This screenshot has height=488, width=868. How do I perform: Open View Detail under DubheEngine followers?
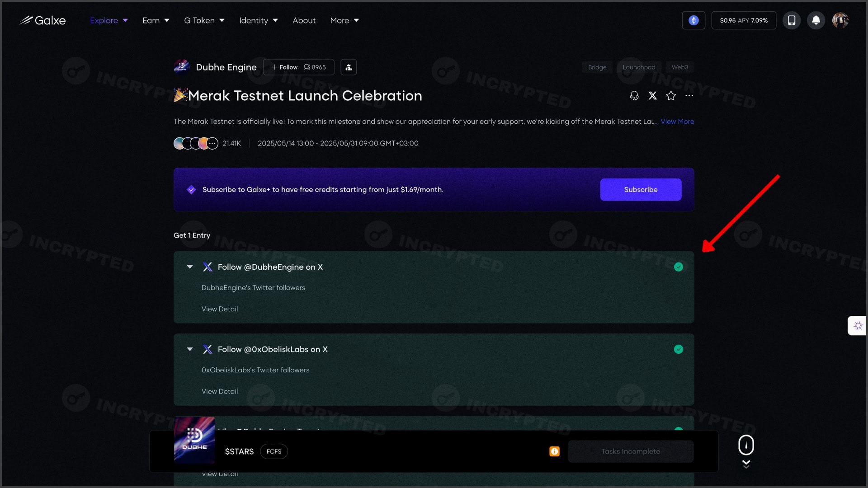[x=220, y=309]
